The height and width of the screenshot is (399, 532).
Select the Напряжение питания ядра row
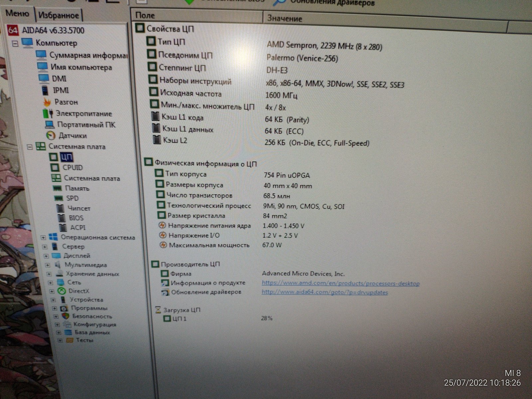tap(231, 226)
